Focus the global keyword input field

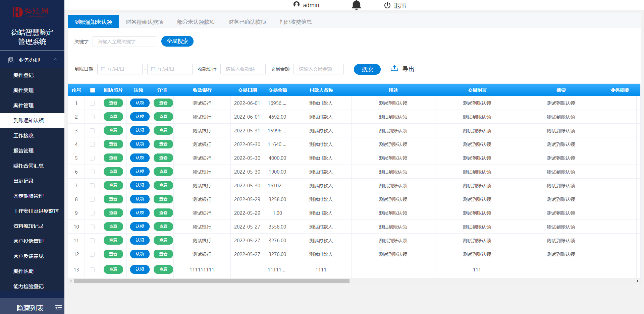(x=124, y=42)
